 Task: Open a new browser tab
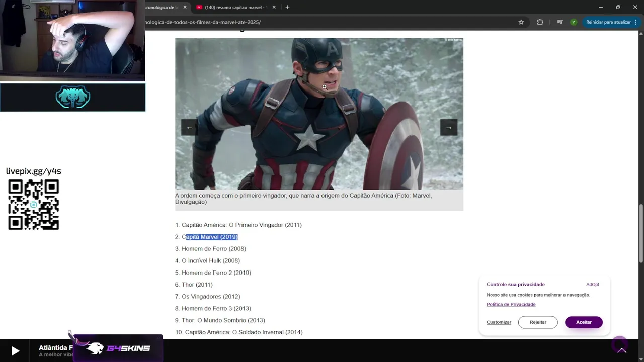pyautogui.click(x=287, y=7)
